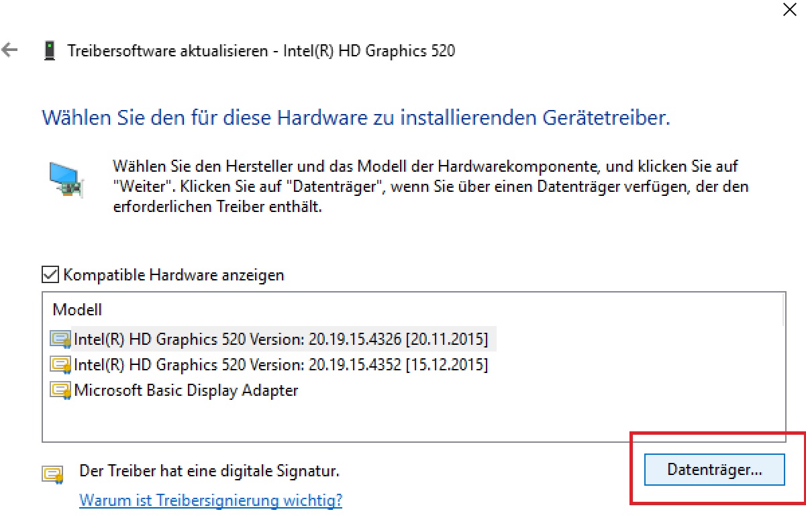Screen dimensions: 806x532
Task: Click the Microsoft Basic Display Adapter icon
Action: pos(61,390)
